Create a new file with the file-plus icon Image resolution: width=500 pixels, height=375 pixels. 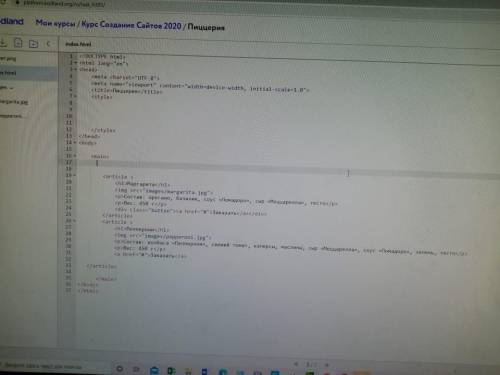point(18,43)
